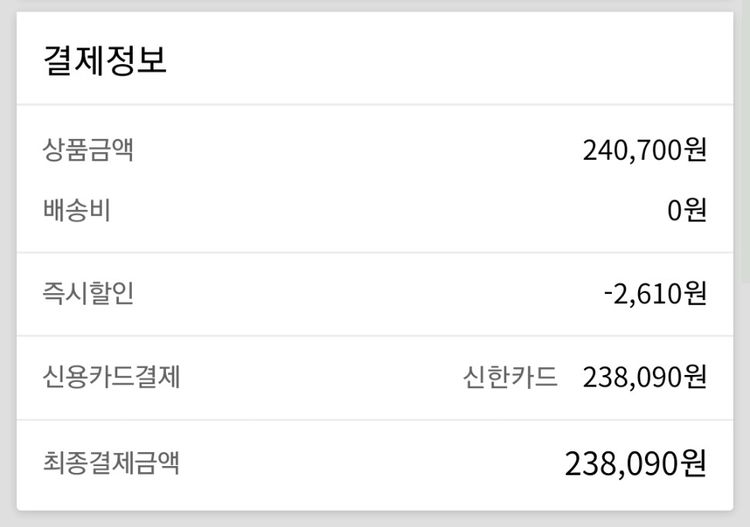
Task: Click 238,090원 next to 신한카드
Action: click(644, 377)
